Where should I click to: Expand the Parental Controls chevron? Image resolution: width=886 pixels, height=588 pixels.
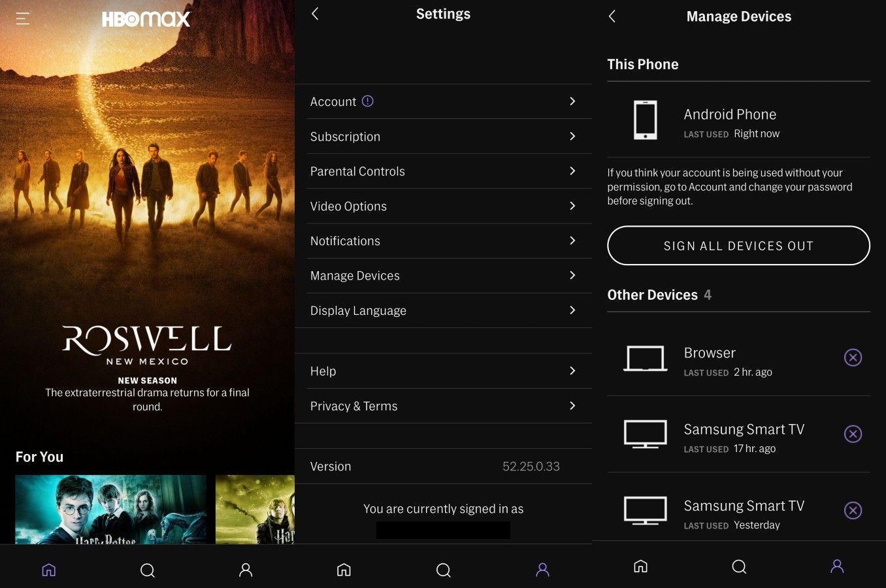[x=572, y=171]
